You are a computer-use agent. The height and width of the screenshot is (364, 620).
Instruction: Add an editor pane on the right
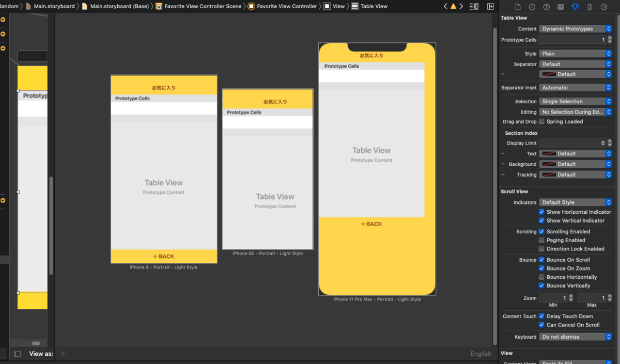pos(490,6)
